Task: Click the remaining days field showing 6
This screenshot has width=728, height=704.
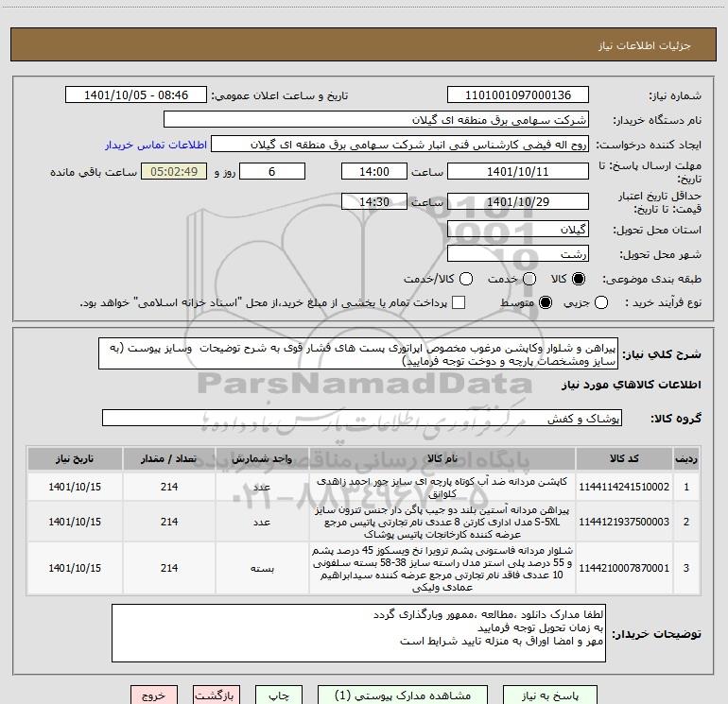Action: (x=272, y=171)
